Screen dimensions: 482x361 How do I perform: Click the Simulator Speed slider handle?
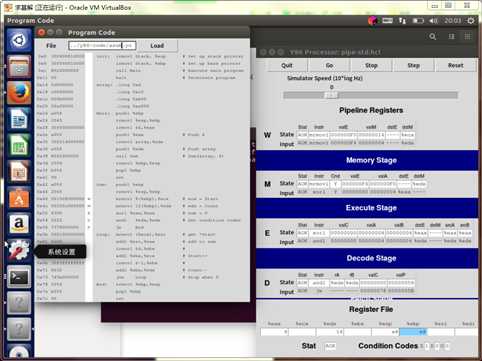pyautogui.click(x=331, y=95)
